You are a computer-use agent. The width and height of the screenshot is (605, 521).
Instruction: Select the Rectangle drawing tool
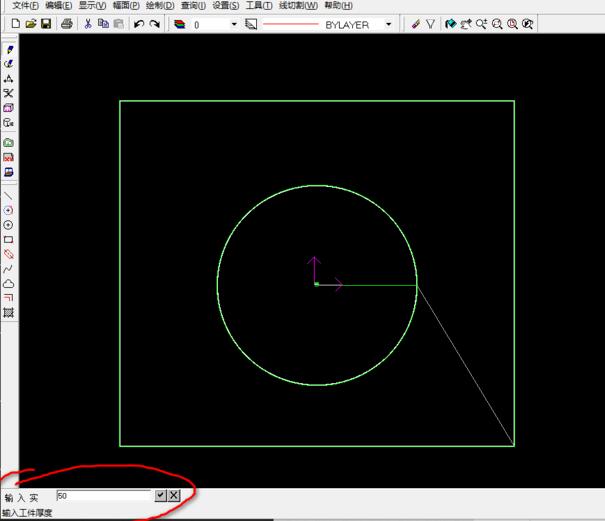click(x=9, y=240)
